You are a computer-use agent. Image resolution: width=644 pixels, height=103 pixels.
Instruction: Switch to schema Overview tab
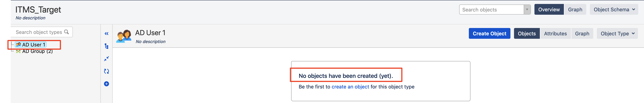549,10
